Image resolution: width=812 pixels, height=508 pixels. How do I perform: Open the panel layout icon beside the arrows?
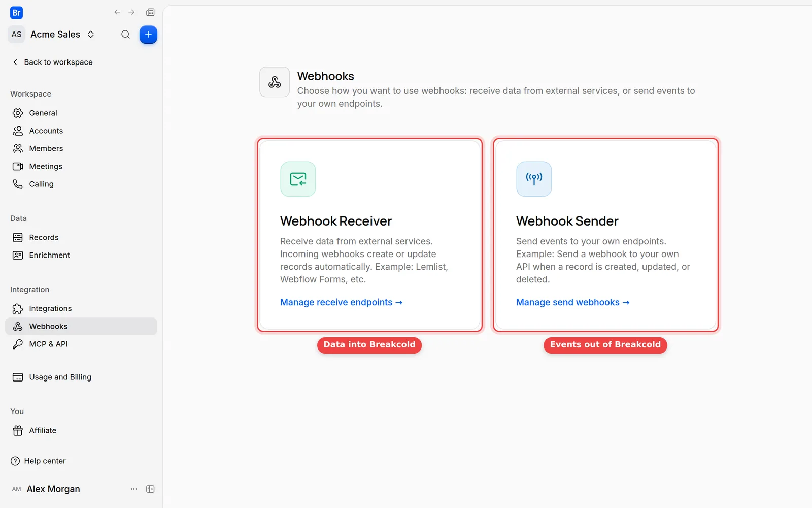(x=150, y=12)
